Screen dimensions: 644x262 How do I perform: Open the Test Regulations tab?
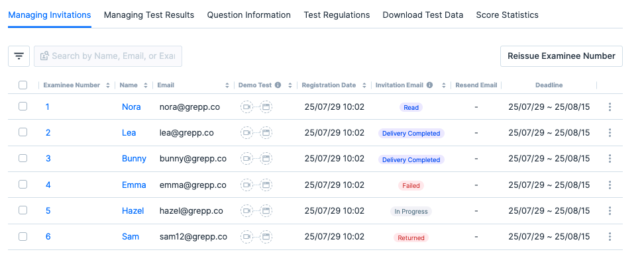click(337, 15)
